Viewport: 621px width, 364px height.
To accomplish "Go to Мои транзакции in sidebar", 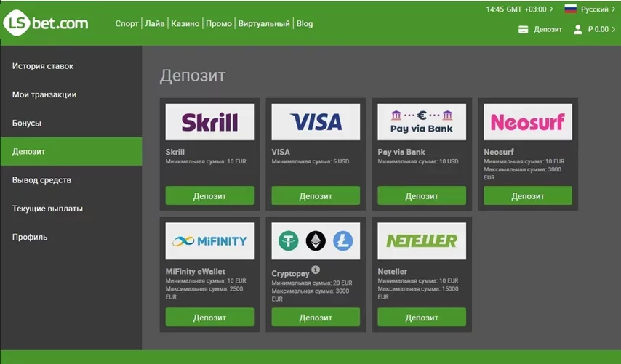I will tap(71, 94).
